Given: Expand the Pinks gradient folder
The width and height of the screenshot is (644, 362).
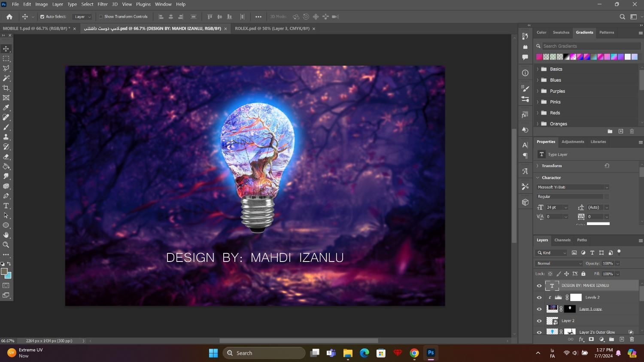Looking at the screenshot, I should tap(538, 102).
